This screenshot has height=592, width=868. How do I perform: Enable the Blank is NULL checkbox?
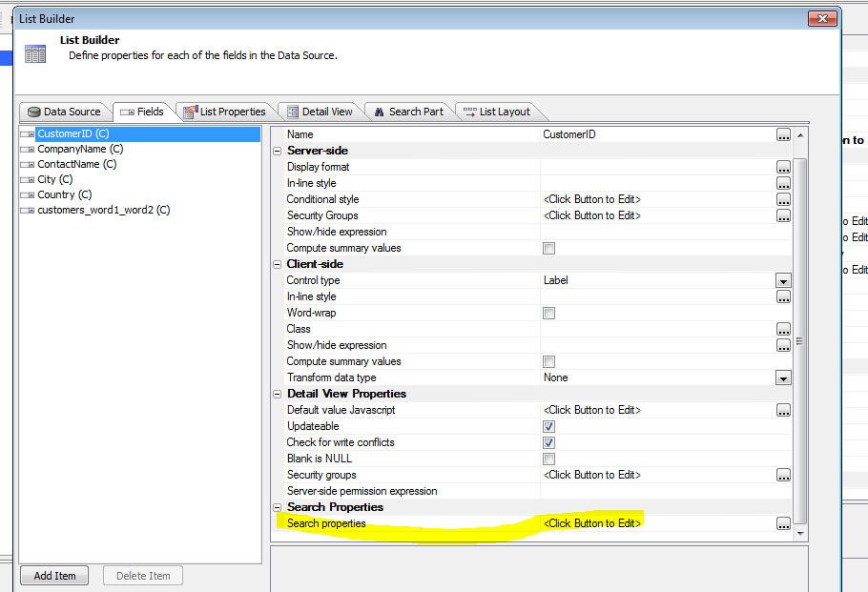click(x=548, y=459)
